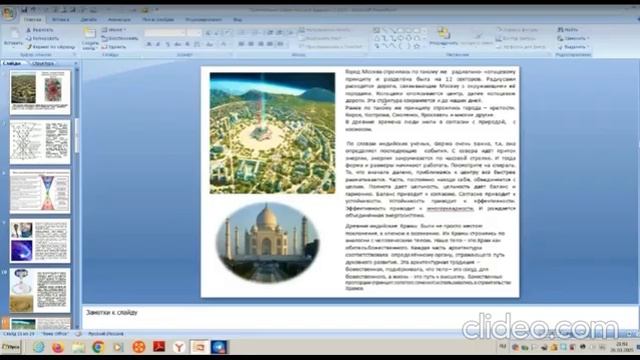Open Yandex browser from the taskbar
Image resolution: width=640 pixels, height=360 pixels.
pos(179,347)
